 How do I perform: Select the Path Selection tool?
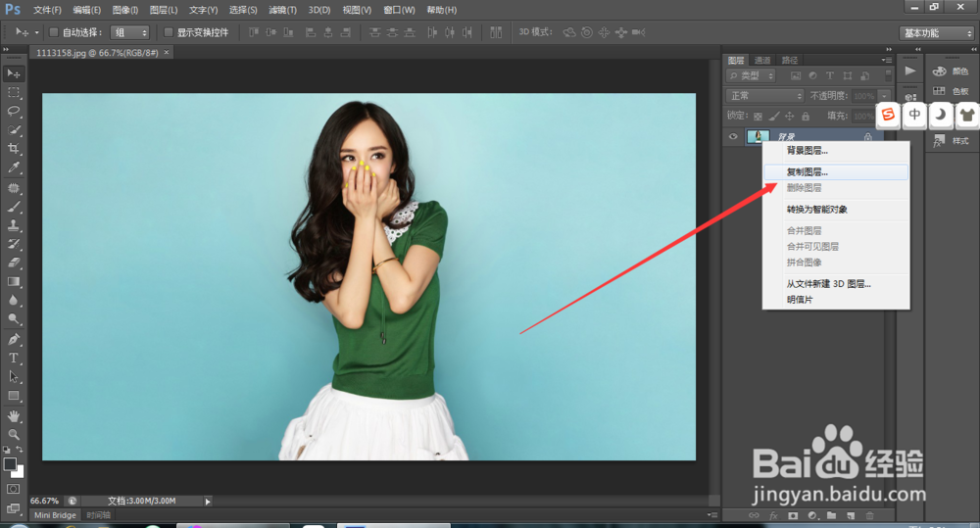[13, 377]
